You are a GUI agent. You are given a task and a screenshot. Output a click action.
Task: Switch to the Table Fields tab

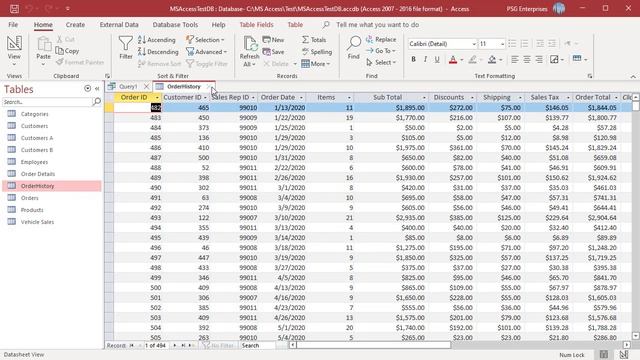point(256,25)
